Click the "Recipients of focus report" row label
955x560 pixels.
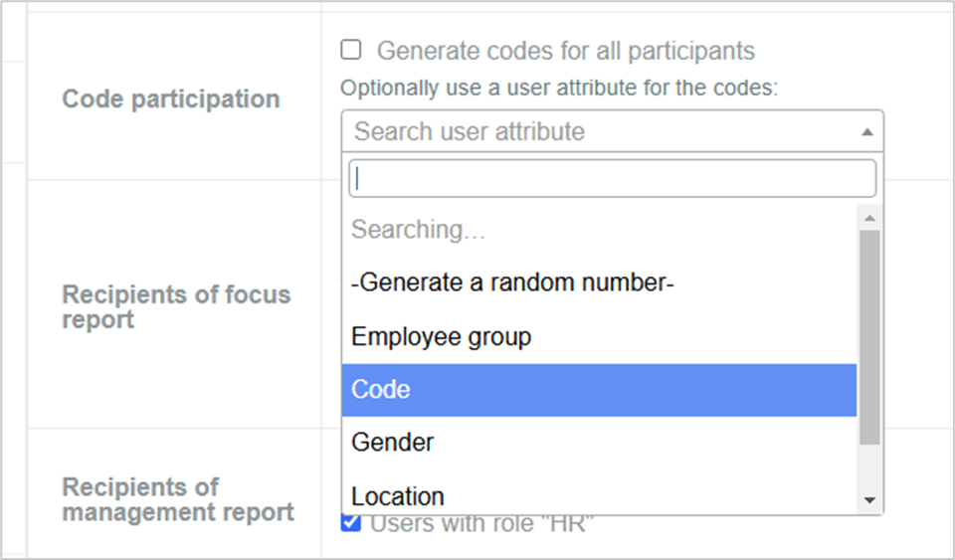click(177, 306)
